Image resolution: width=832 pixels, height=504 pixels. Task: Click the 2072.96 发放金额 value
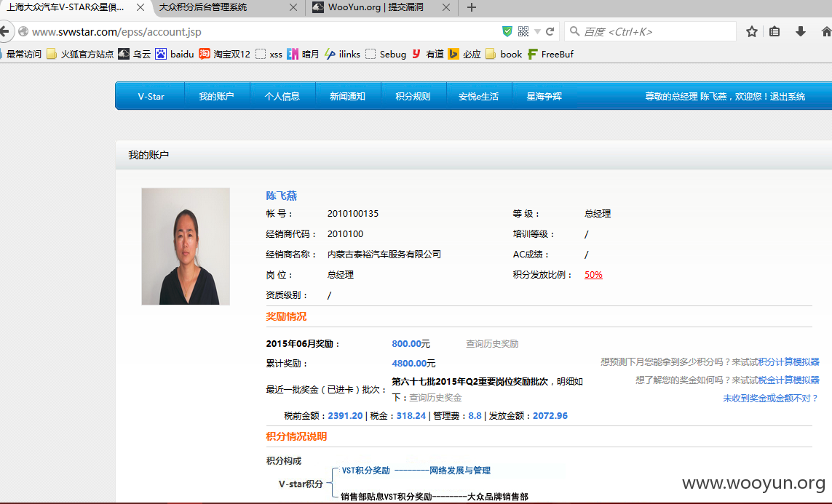click(x=550, y=415)
